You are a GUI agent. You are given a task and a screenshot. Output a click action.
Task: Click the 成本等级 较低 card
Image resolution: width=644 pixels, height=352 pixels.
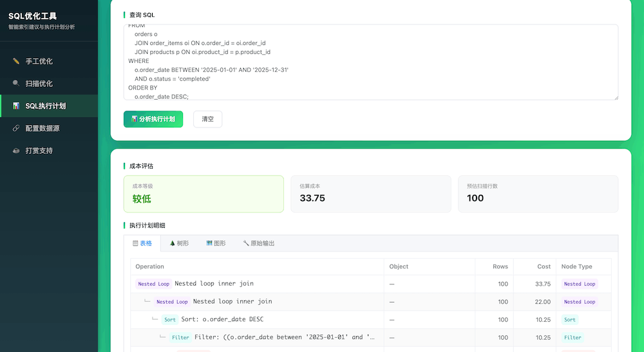tap(204, 194)
